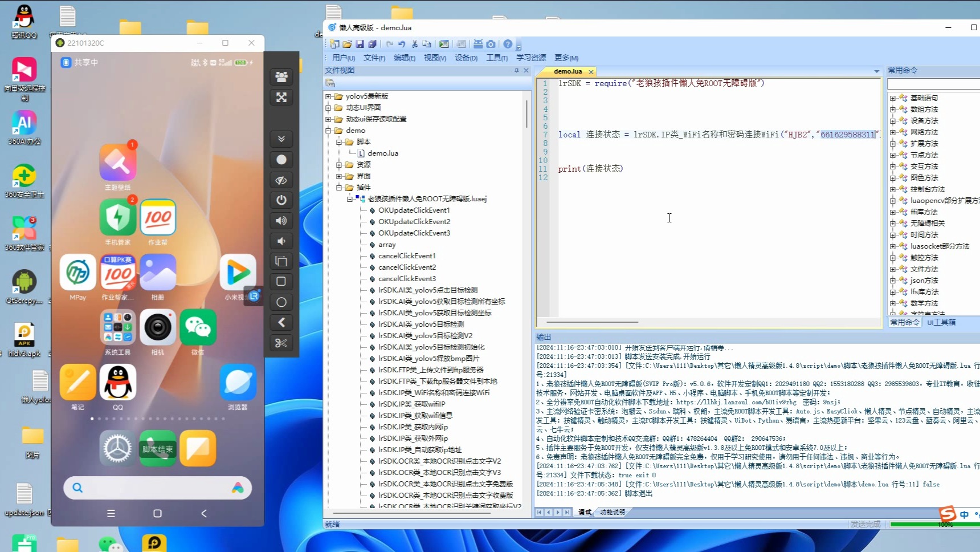
Task: Click the Undo icon in the toolbar
Action: [402, 44]
